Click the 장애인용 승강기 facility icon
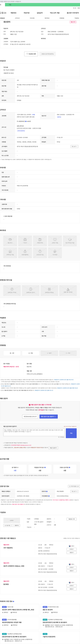This screenshot has height=644, width=80. tap(31, 290)
